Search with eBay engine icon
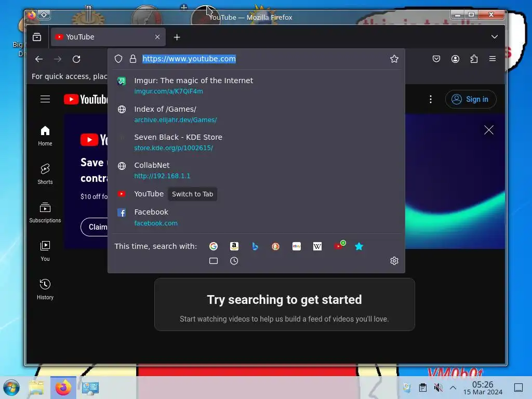 [297, 246]
